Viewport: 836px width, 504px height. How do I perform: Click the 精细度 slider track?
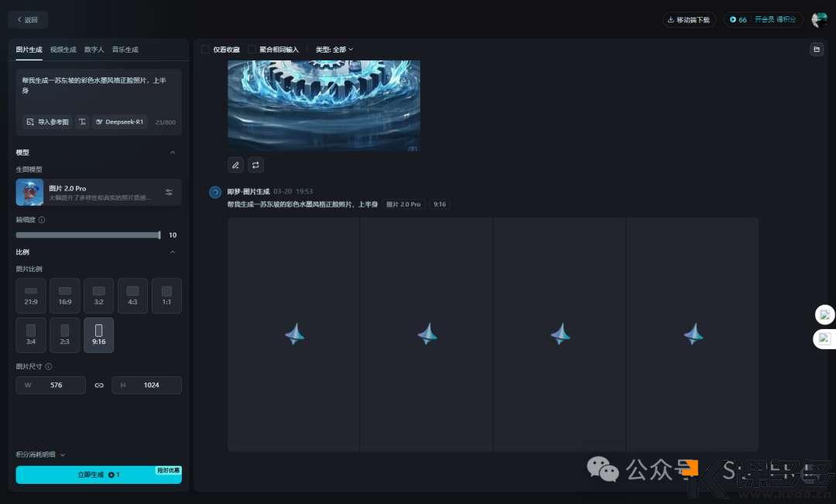pyautogui.click(x=87, y=235)
